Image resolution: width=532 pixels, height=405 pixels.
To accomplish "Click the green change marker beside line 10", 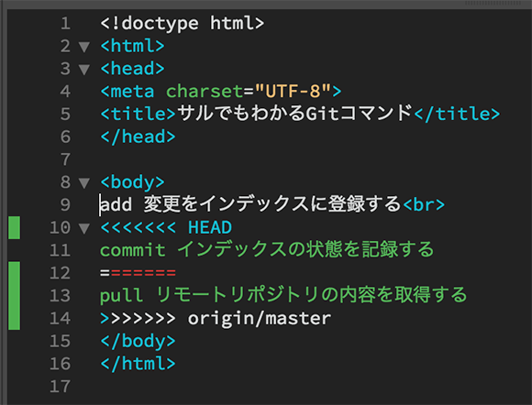I will (x=15, y=228).
